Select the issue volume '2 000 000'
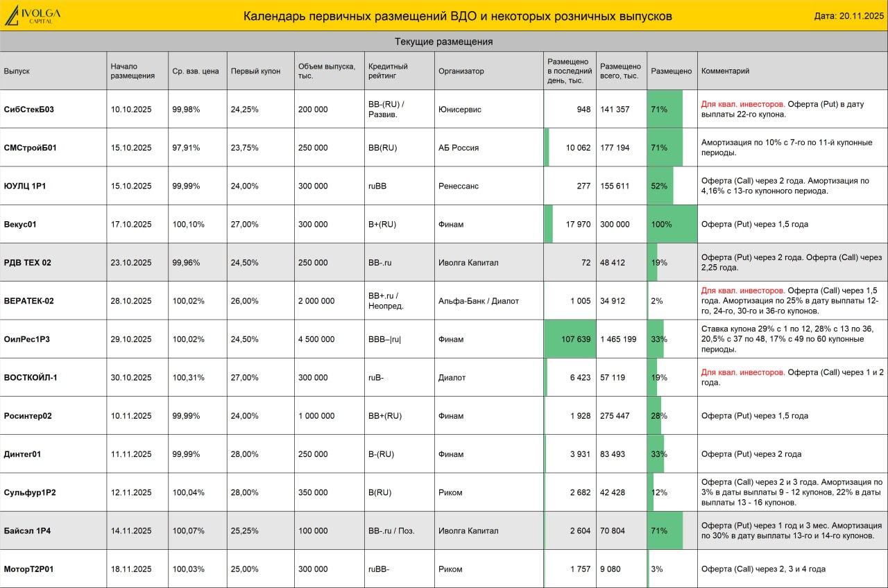Image resolution: width=888 pixels, height=588 pixels. 316,301
